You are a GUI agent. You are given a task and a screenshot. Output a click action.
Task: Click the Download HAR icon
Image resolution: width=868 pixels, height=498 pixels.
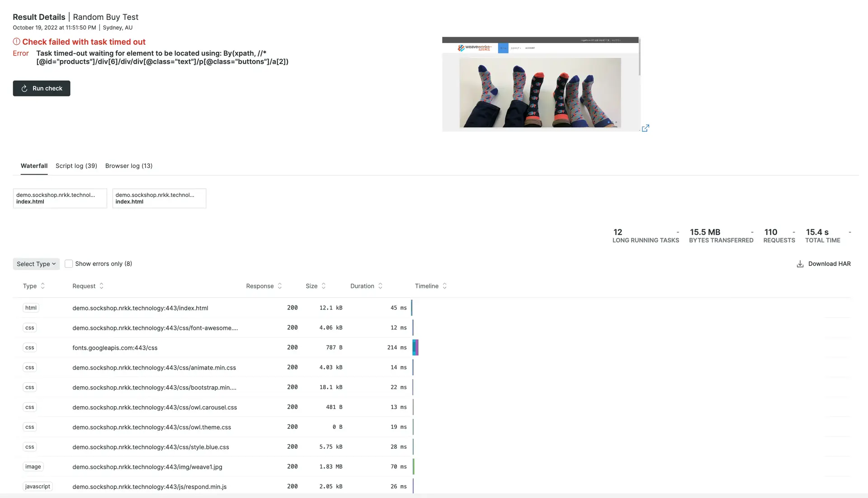tap(800, 264)
